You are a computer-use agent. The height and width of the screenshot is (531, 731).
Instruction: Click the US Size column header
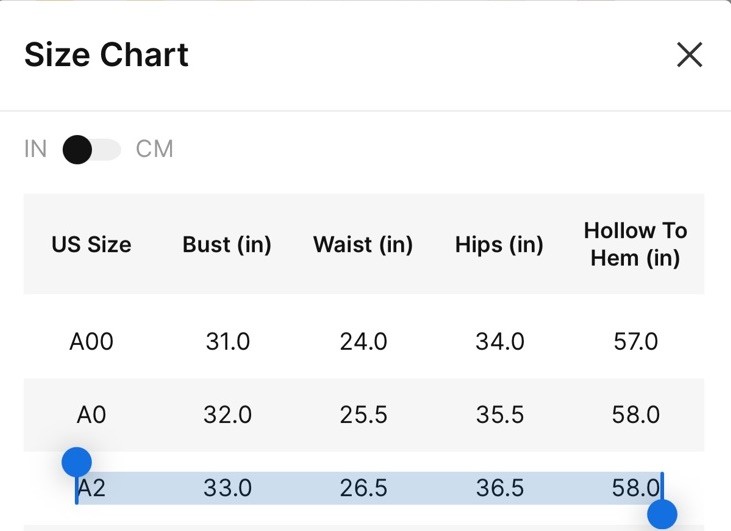[91, 244]
